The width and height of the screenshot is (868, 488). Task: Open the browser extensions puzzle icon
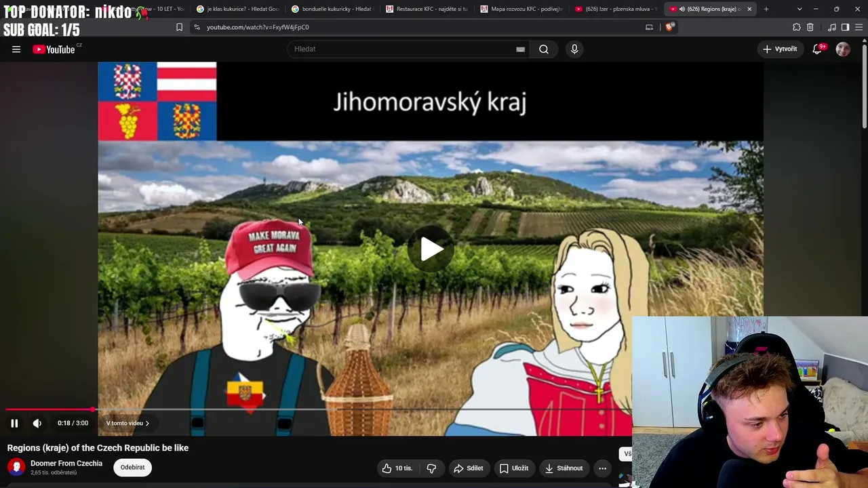point(797,27)
